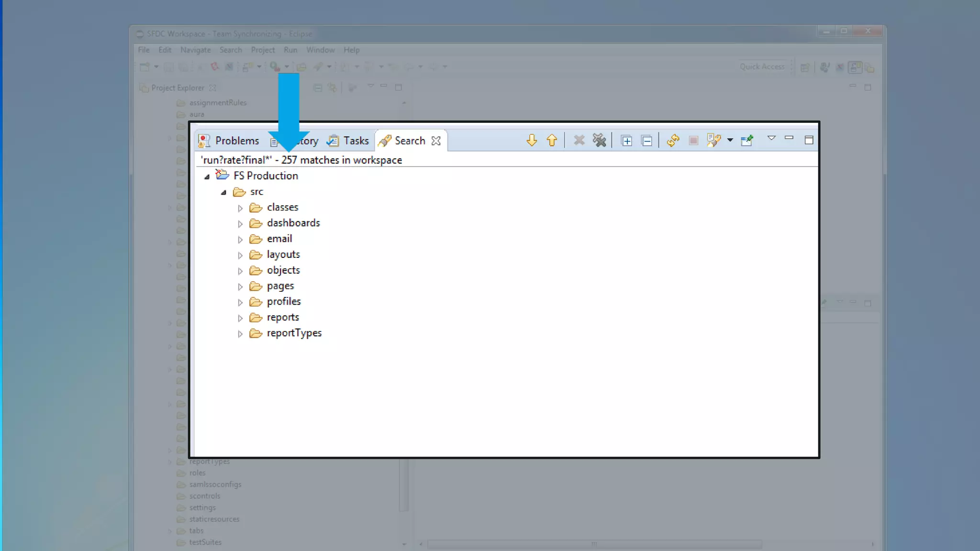Viewport: 980px width, 551px height.
Task: Close the Search tab
Action: point(435,141)
